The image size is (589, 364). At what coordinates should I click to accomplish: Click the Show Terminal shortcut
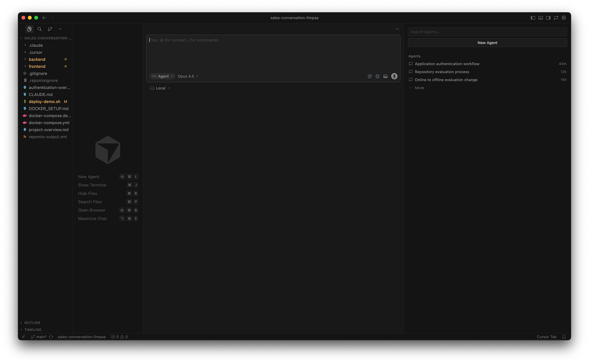[92, 185]
